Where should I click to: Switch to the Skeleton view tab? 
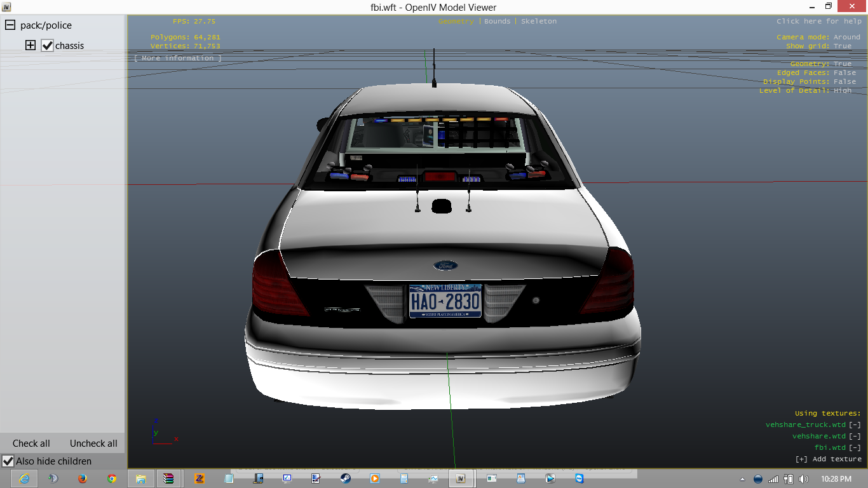pyautogui.click(x=538, y=21)
